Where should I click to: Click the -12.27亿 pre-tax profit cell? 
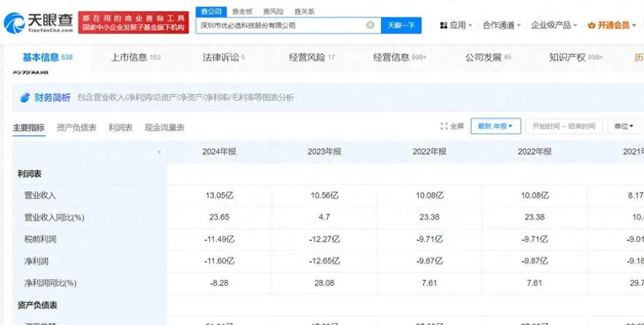click(324, 239)
